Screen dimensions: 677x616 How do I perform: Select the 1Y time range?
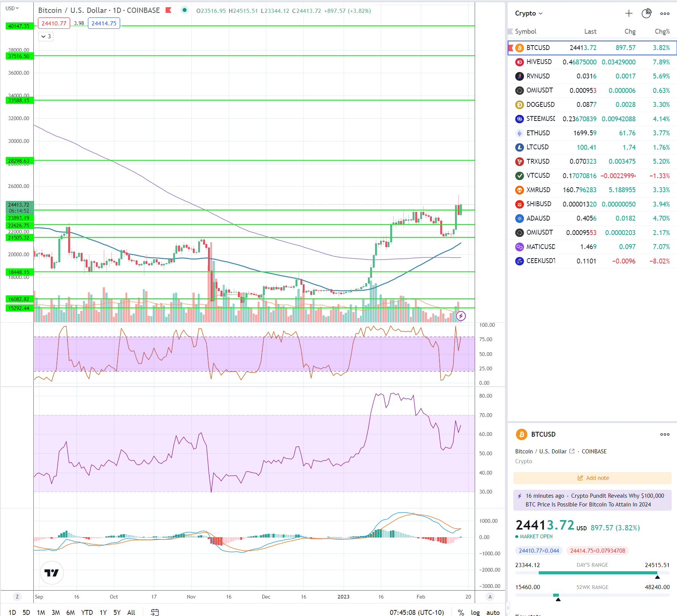(103, 612)
